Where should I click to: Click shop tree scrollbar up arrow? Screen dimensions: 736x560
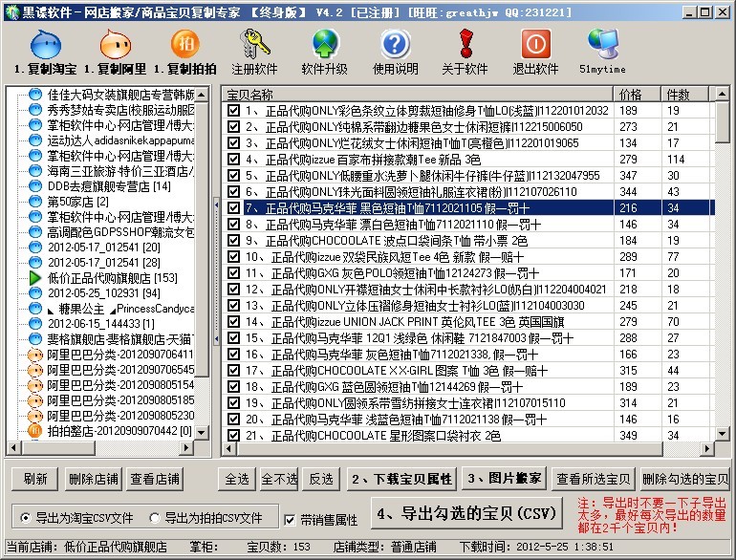(202, 95)
